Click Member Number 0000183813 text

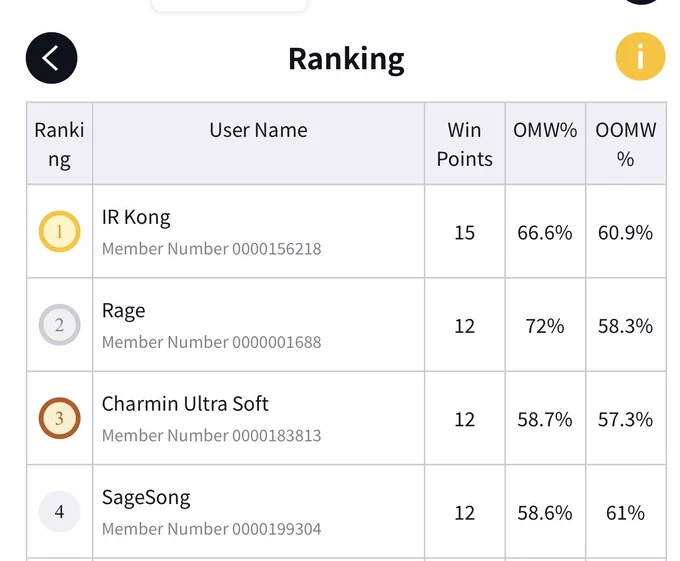pos(212,436)
